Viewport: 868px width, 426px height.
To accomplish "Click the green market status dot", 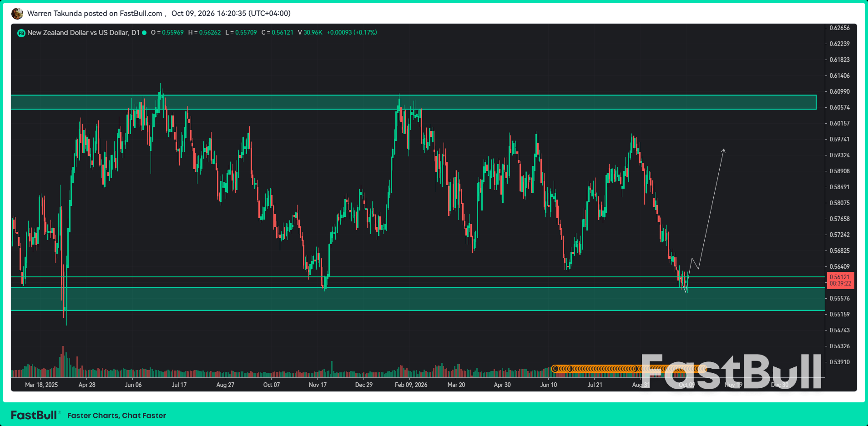I will tap(144, 33).
